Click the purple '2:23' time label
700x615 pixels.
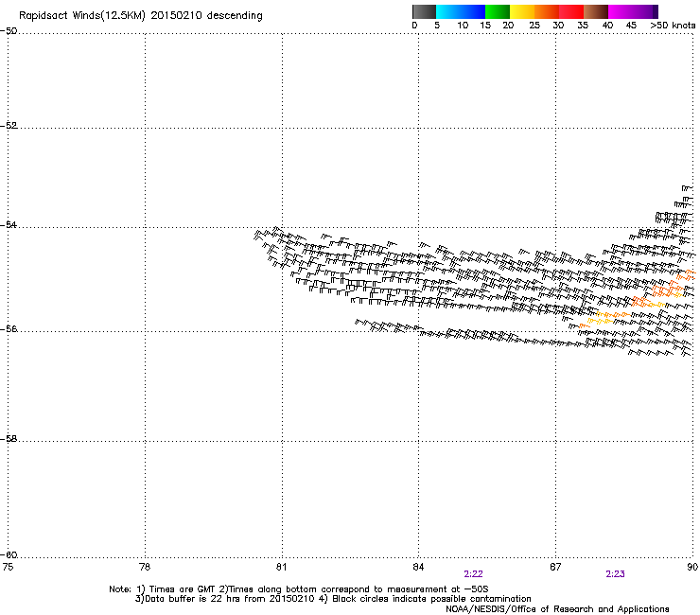(x=615, y=574)
